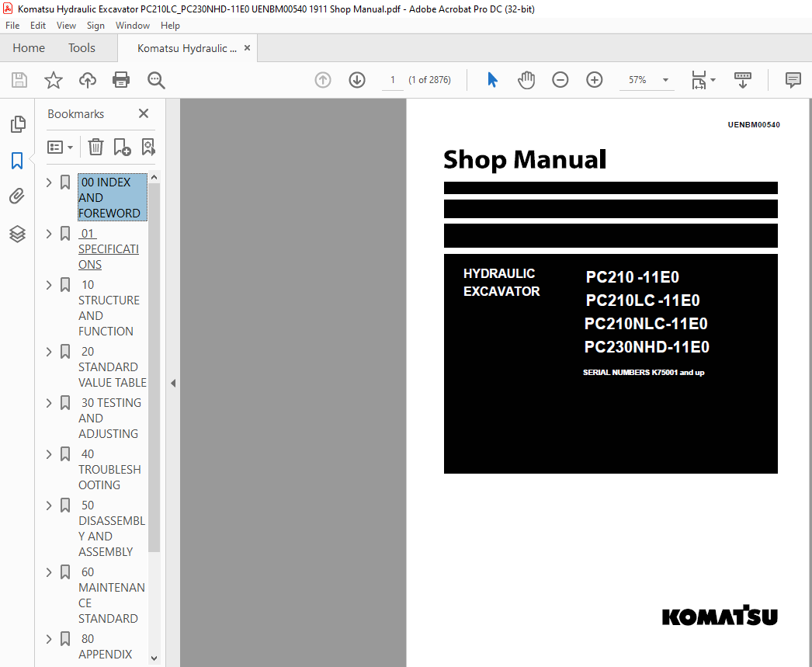Open the attachments paperclip panel
Viewport: 812px width, 667px height.
(17, 196)
